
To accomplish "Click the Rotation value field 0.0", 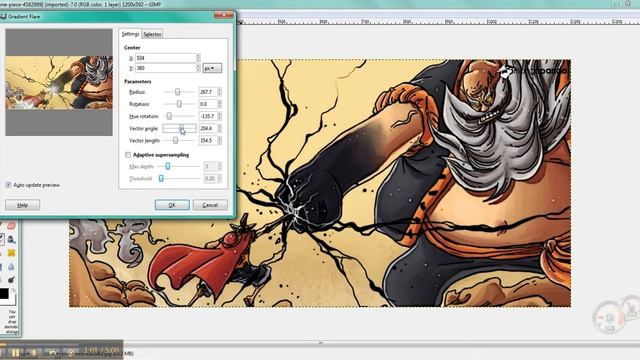I will [x=207, y=104].
